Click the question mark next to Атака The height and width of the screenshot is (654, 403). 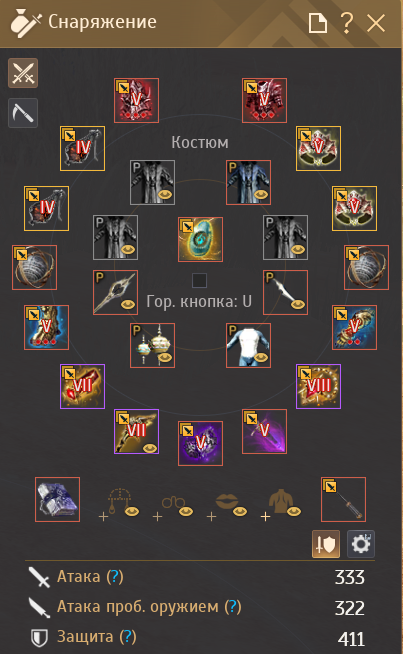coord(115,577)
